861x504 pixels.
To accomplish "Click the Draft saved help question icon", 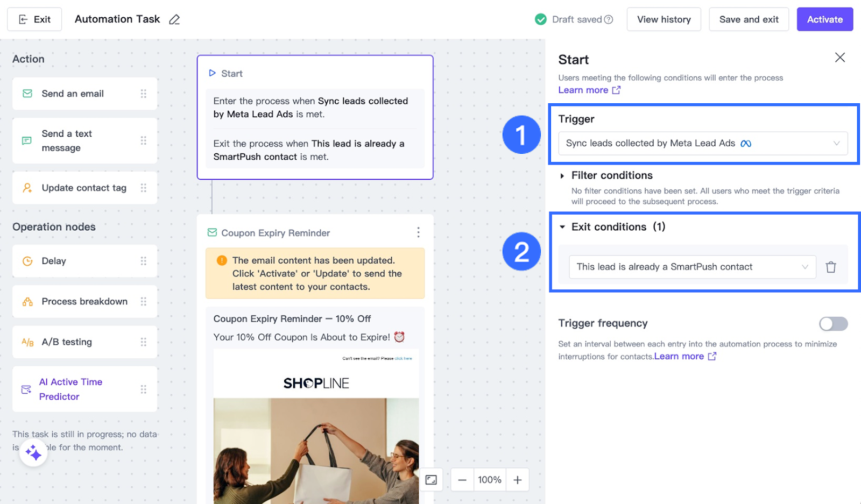I will point(609,19).
